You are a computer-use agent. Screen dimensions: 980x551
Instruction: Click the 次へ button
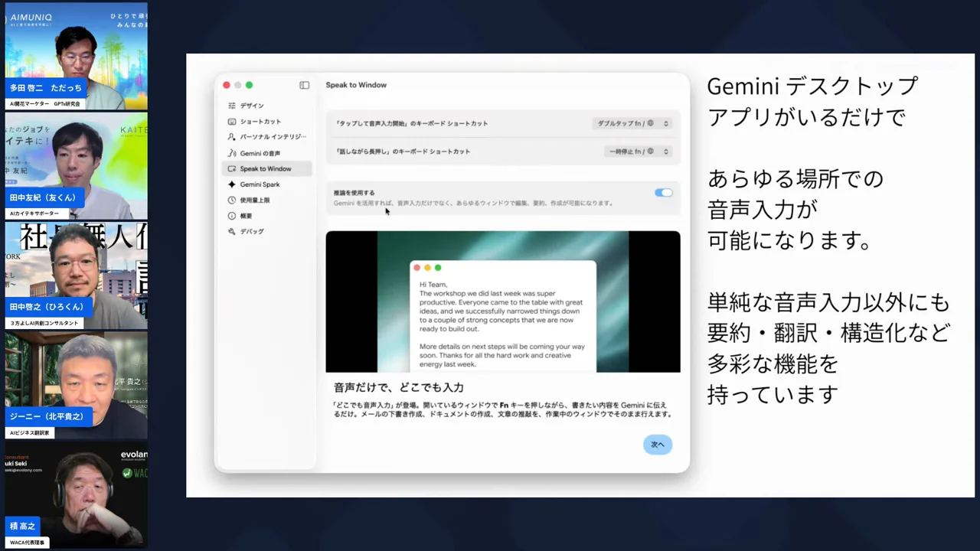(x=658, y=445)
